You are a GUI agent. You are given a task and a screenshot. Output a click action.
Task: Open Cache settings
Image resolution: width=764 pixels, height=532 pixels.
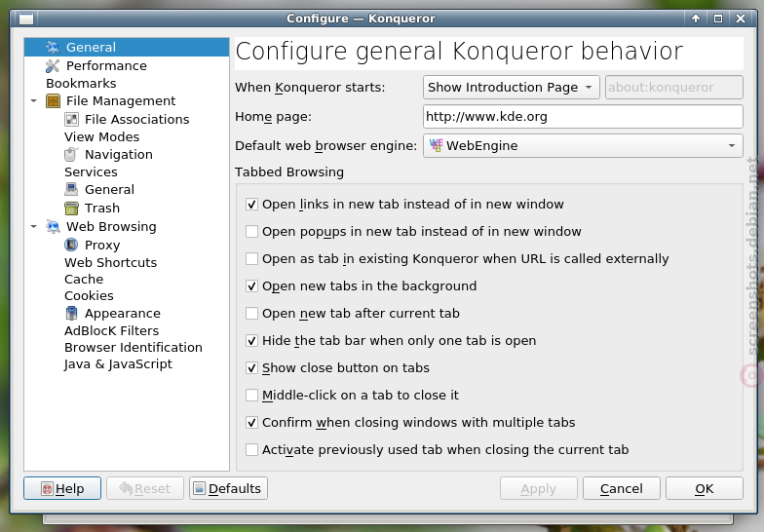point(84,279)
